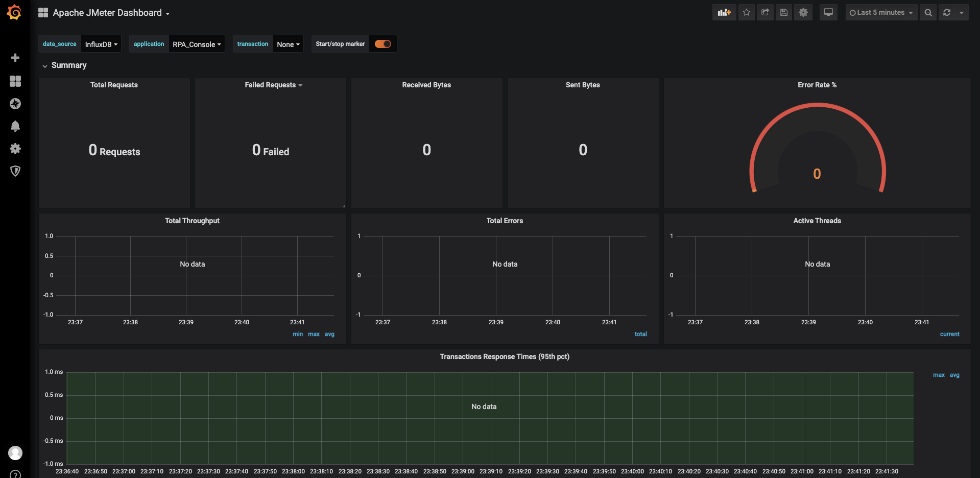Open the Configuration gear in sidebar
The height and width of the screenshot is (478, 980).
tap(15, 149)
